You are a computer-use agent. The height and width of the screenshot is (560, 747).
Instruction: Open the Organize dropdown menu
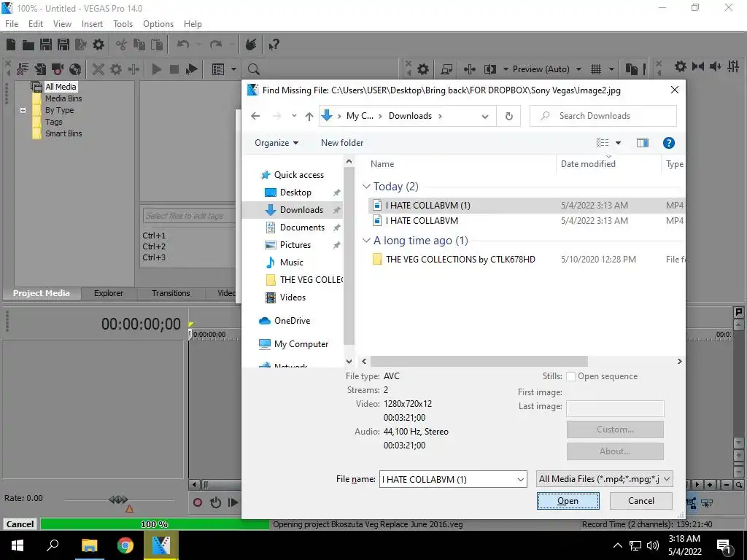pyautogui.click(x=276, y=143)
